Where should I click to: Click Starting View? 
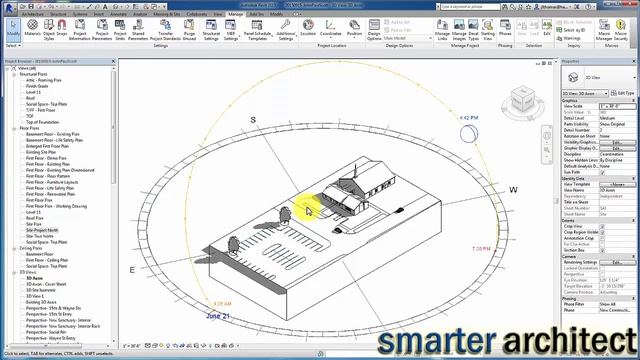point(487,29)
